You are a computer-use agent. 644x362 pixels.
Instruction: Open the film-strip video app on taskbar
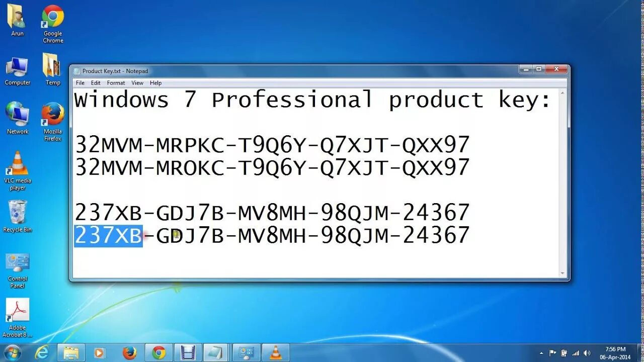(188, 353)
